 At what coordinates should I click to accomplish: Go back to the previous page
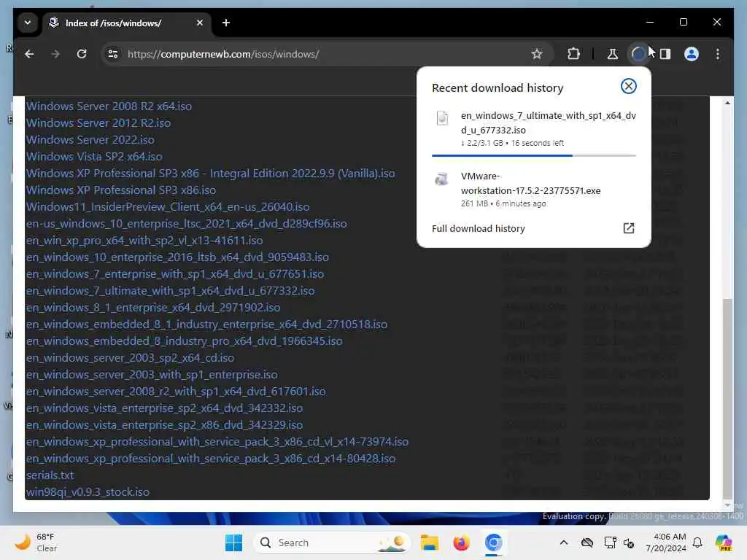tap(29, 54)
